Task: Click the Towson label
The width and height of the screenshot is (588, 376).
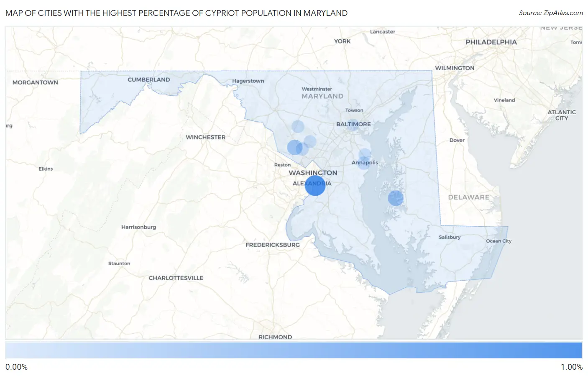Action: [x=354, y=110]
